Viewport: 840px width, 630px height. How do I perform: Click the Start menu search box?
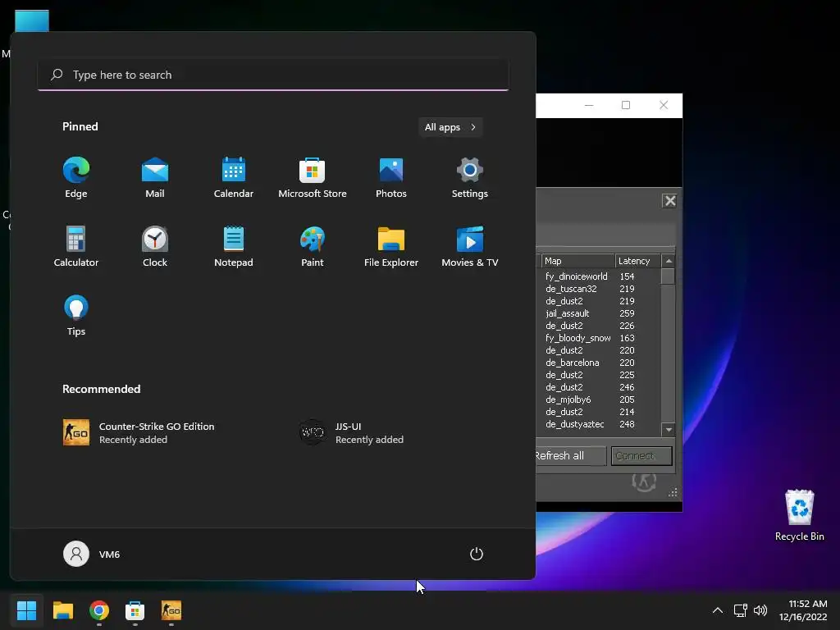click(273, 75)
